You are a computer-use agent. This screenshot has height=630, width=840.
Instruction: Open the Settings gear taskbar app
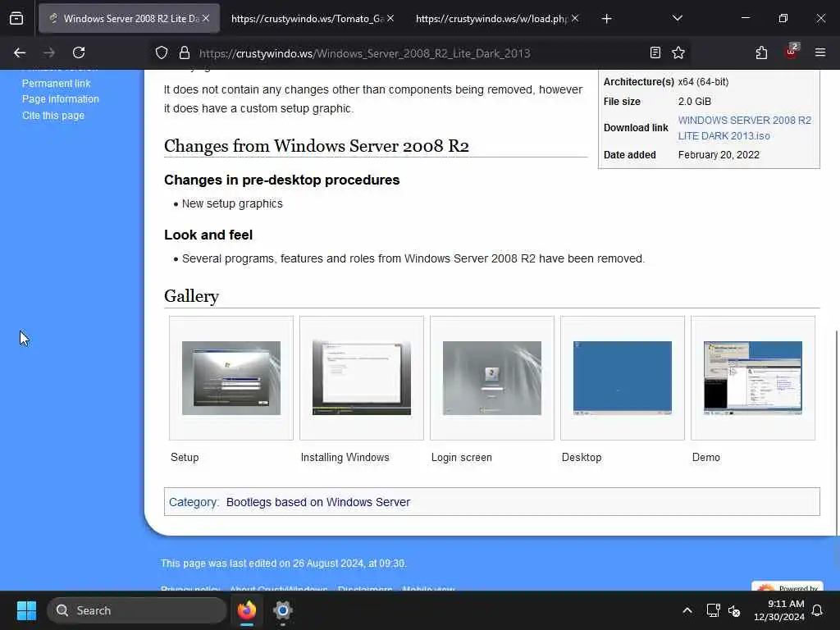tap(282, 610)
